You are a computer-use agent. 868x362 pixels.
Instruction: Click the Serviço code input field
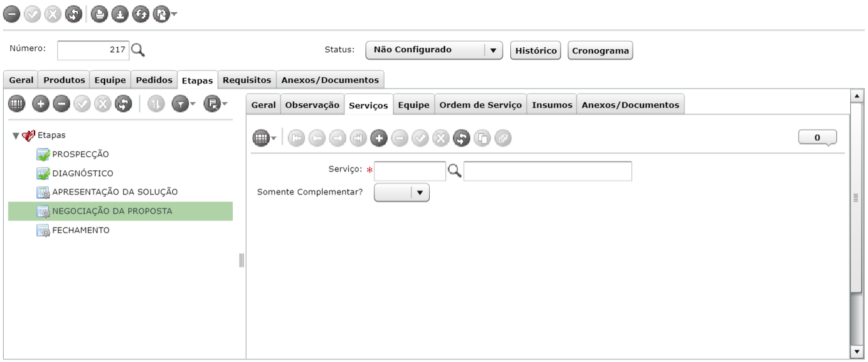pyautogui.click(x=409, y=171)
